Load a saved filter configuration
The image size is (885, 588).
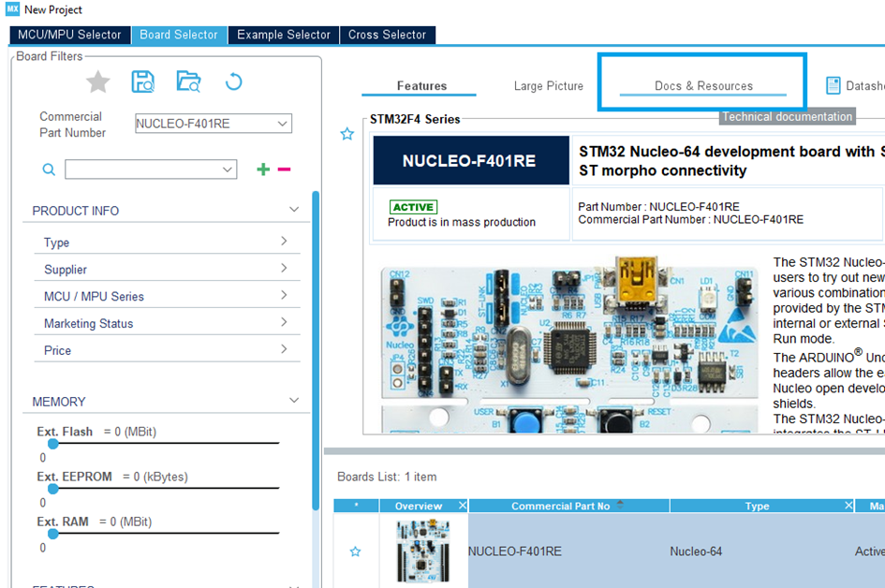188,82
